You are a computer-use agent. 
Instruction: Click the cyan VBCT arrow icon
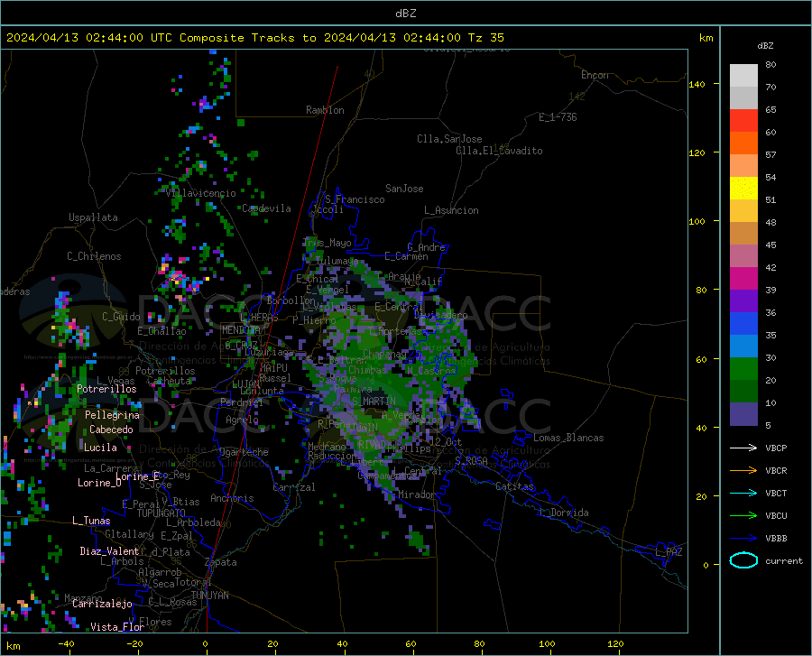[743, 493]
